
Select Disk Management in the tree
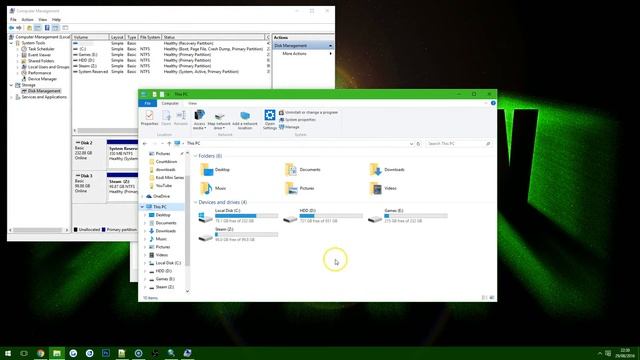point(41,91)
